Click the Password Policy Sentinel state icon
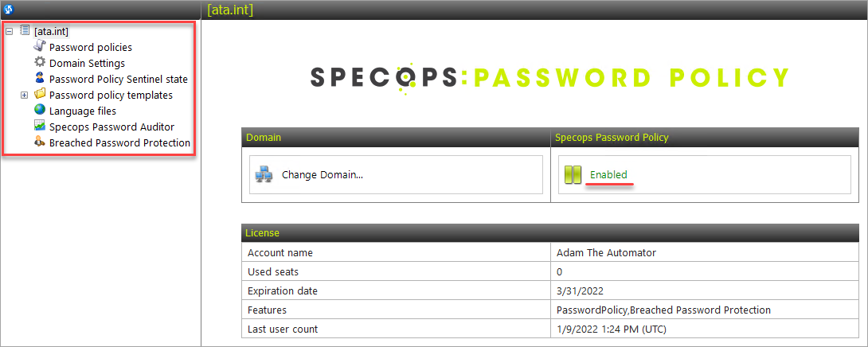 click(40, 78)
